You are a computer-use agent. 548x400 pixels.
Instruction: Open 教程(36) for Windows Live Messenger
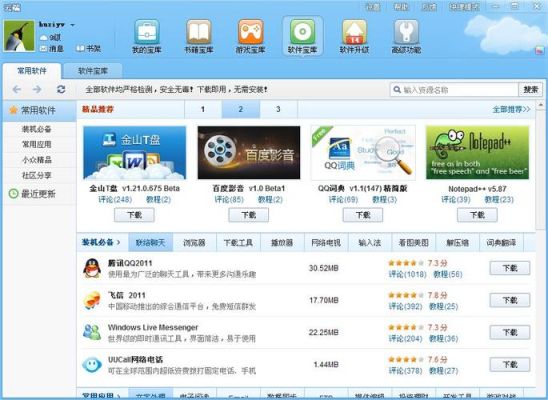coord(444,339)
